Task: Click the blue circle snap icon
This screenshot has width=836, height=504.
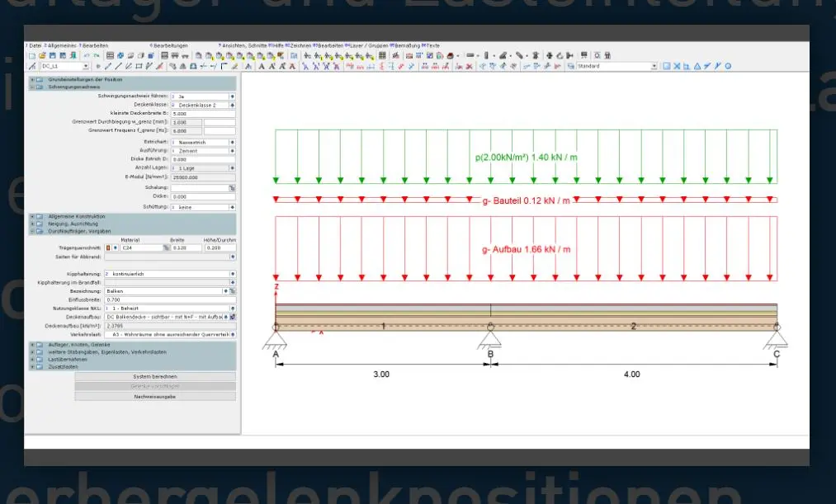Action: (x=728, y=66)
